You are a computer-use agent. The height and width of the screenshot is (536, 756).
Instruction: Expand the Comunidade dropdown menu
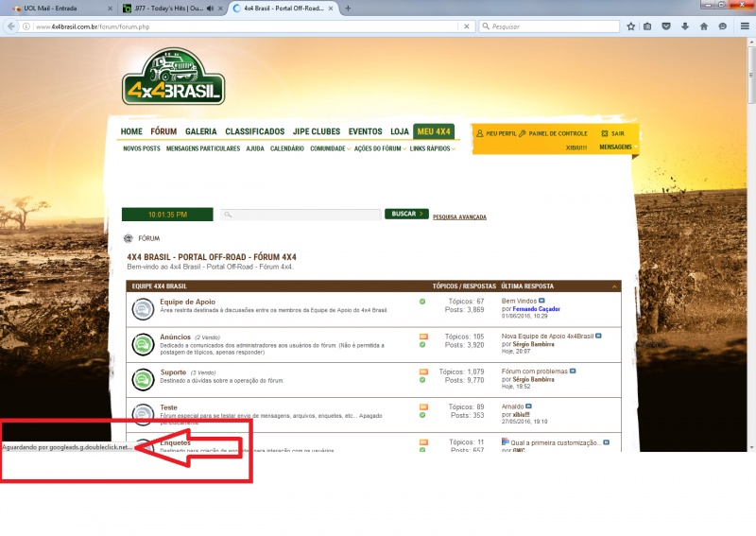(x=330, y=148)
